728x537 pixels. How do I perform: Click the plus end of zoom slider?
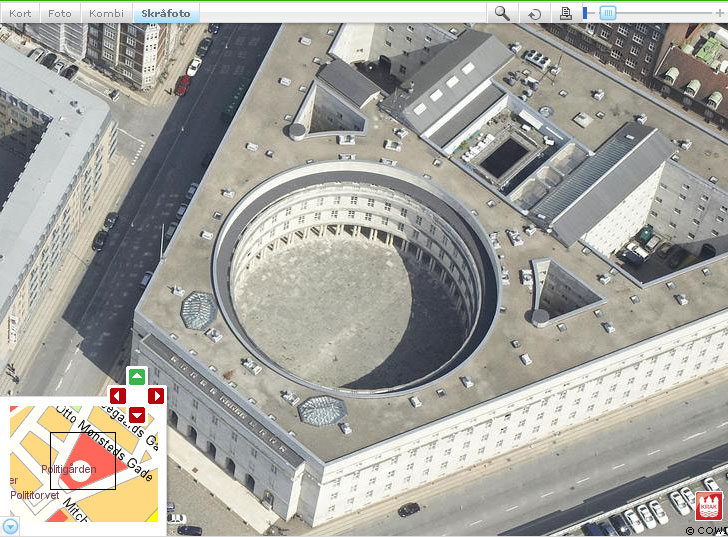tap(720, 13)
